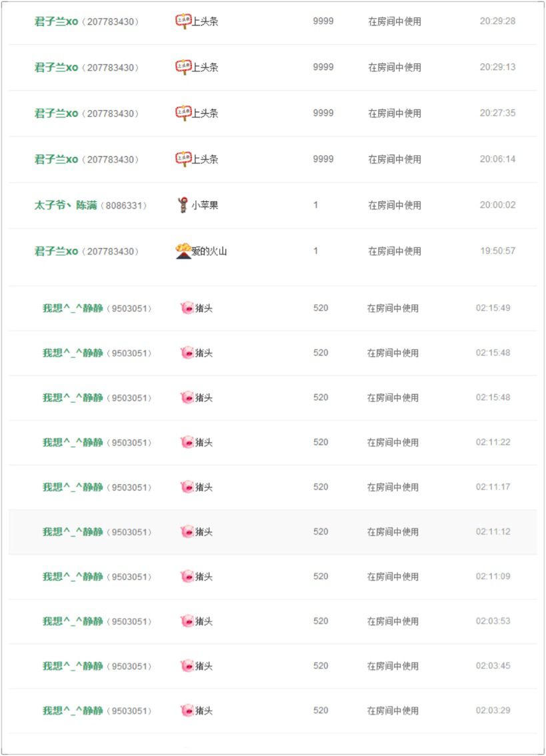
Task: Click 猪头 pig icon at 02:03:29
Action: [x=187, y=710]
